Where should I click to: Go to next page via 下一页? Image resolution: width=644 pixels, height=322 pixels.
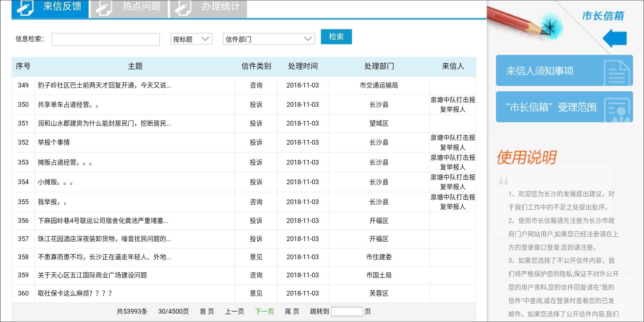click(x=264, y=311)
